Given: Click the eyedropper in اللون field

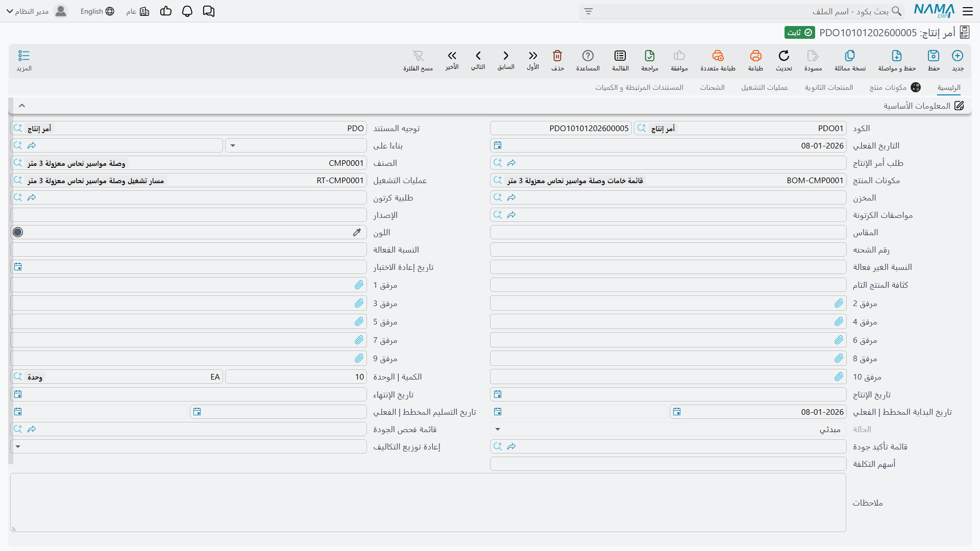Looking at the screenshot, I should point(357,233).
